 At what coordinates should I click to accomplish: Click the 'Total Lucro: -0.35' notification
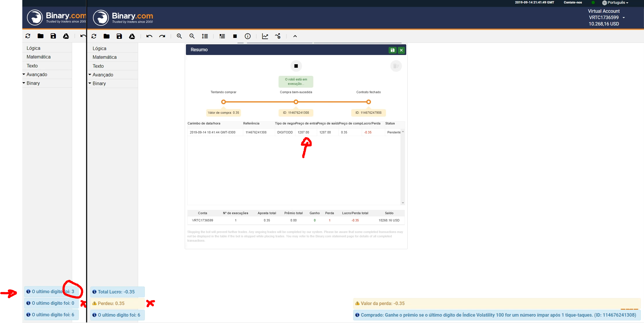tap(118, 292)
